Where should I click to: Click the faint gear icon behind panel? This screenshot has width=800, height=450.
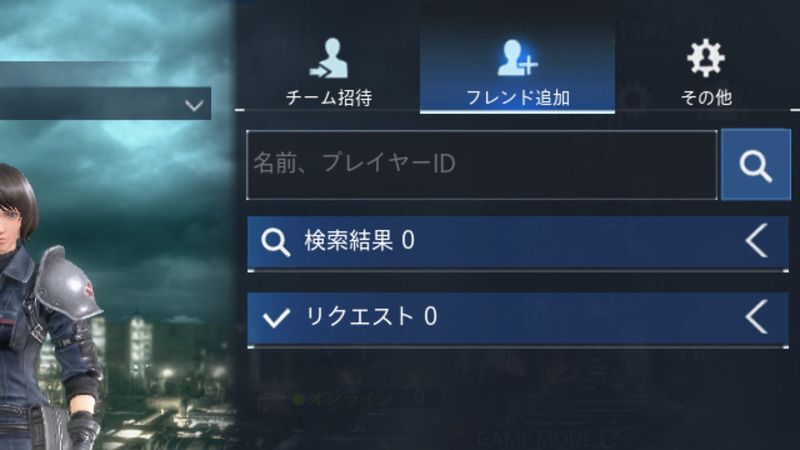633,97
